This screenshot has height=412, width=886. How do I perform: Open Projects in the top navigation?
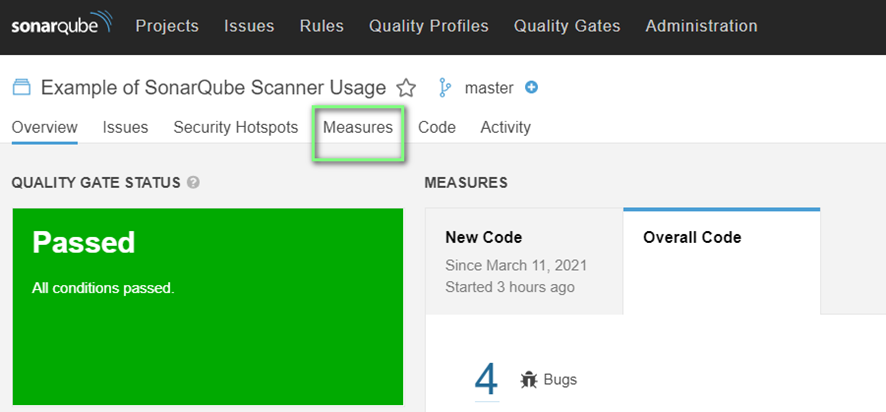167,26
